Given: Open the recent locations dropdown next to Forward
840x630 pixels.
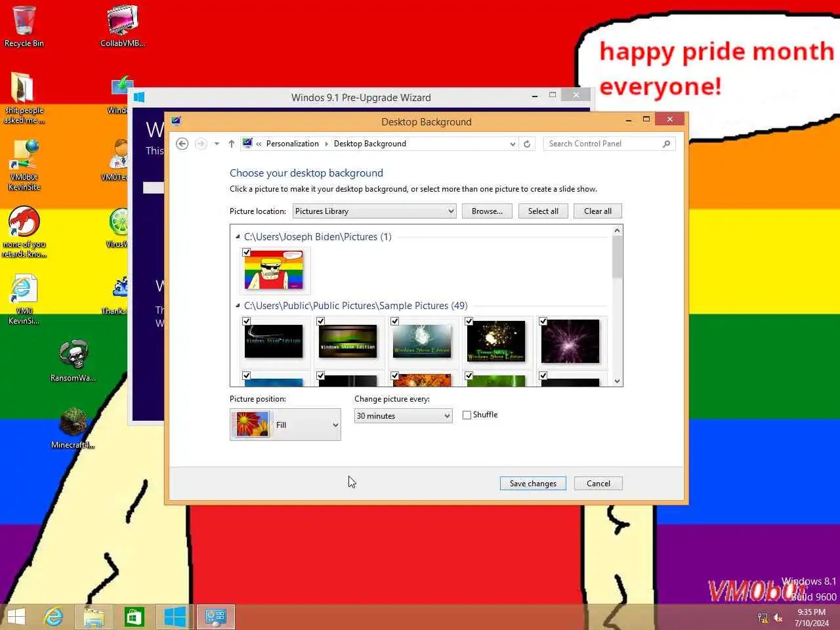Looking at the screenshot, I should (217, 144).
